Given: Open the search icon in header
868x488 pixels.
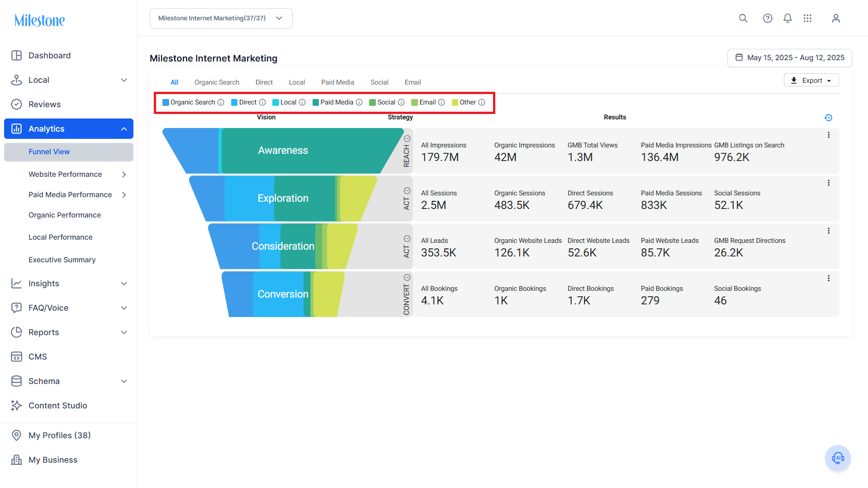Looking at the screenshot, I should 743,18.
